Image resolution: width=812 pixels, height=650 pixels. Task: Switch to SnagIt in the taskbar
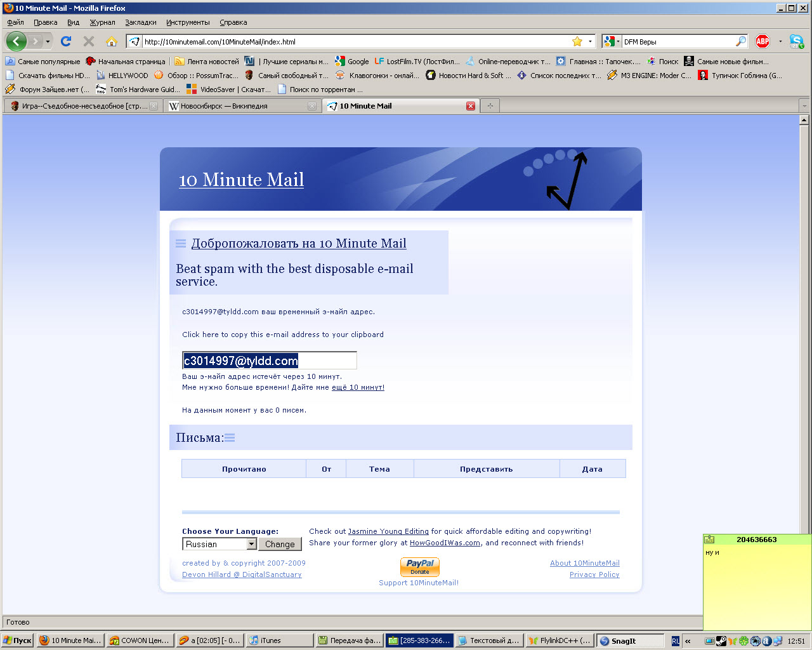click(629, 640)
